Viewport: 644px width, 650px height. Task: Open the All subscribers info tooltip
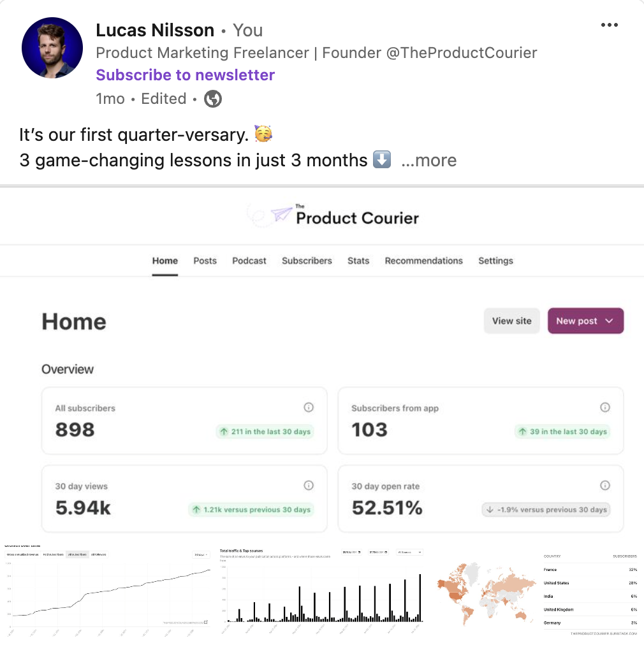point(309,407)
